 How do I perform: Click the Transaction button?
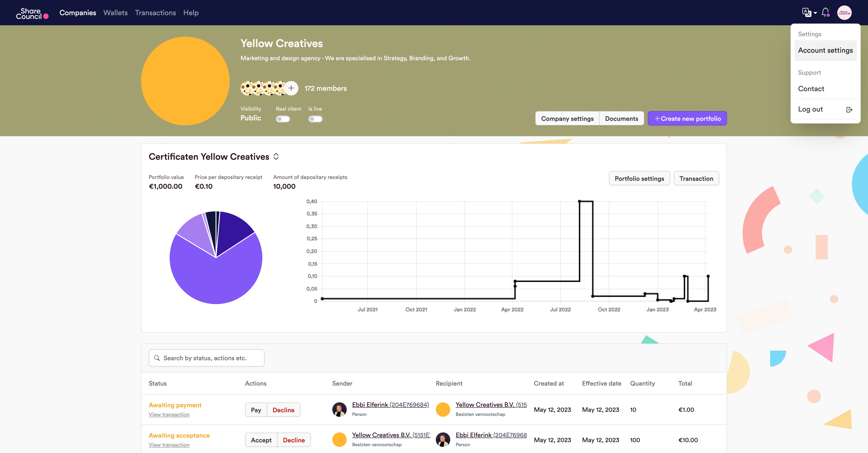696,179
